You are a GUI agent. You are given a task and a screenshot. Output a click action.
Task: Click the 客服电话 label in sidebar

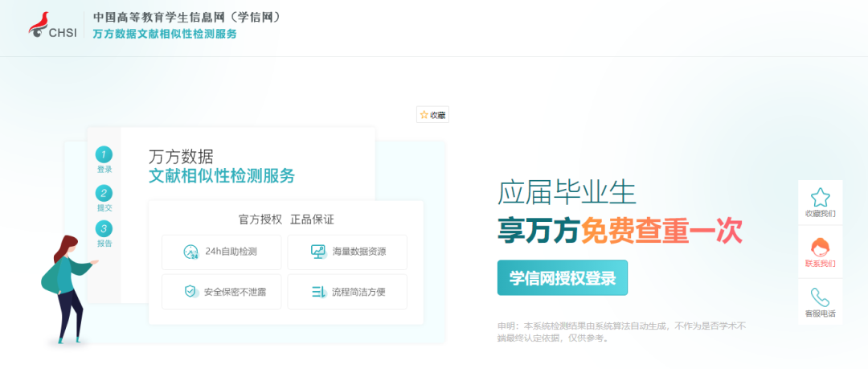click(x=820, y=314)
